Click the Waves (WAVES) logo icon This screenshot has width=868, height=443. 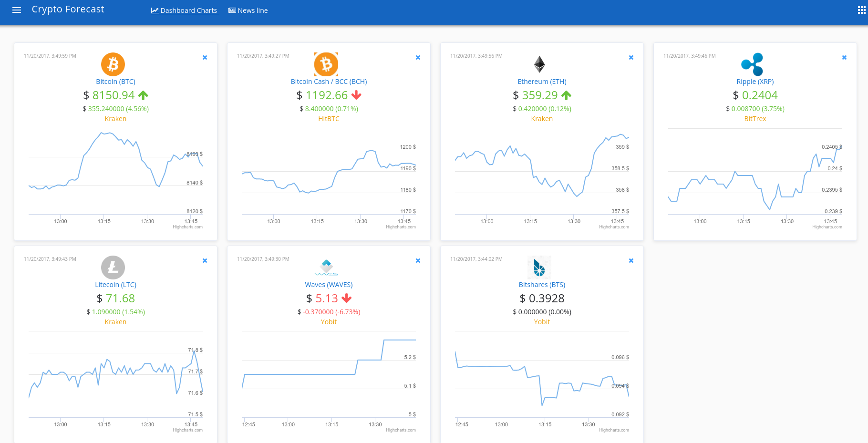(326, 267)
